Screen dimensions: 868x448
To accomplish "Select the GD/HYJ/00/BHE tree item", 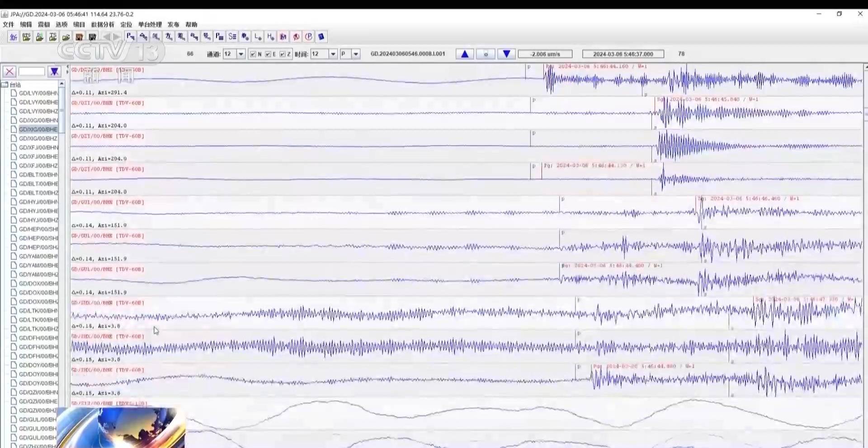I will [38, 211].
